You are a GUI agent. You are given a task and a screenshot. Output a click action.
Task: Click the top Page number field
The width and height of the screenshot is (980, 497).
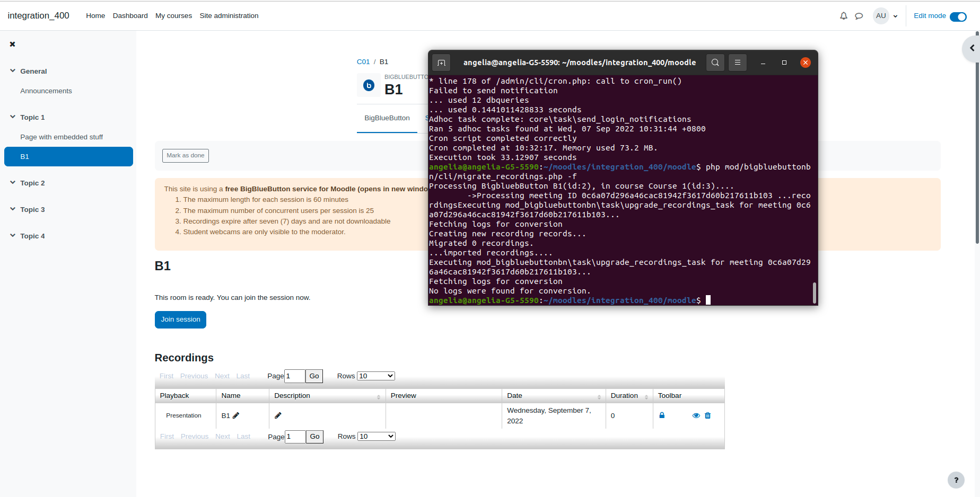coord(295,376)
